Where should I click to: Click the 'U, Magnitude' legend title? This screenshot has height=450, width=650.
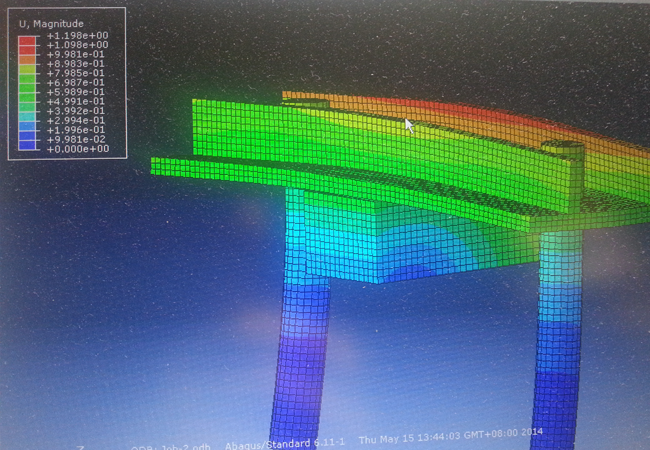[x=51, y=24]
